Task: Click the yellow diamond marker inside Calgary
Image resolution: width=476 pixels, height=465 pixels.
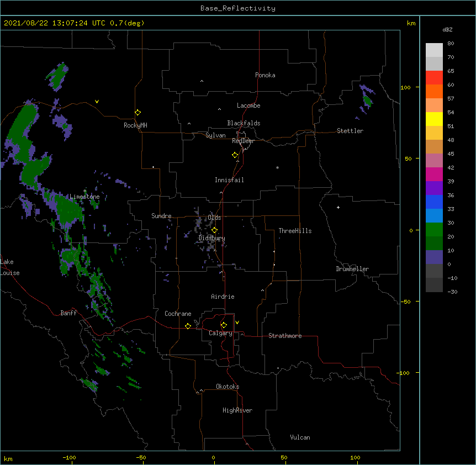Action: coord(224,325)
